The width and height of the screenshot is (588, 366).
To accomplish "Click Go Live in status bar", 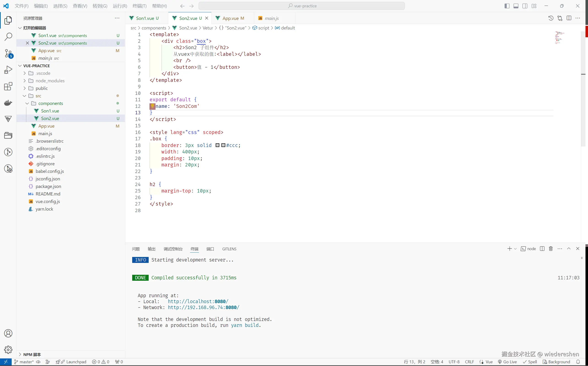I will [x=507, y=362].
